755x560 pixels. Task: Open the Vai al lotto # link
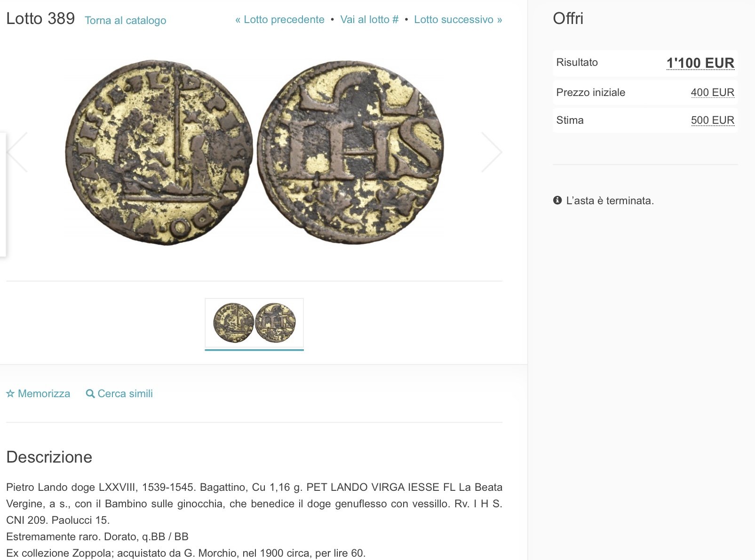[369, 20]
